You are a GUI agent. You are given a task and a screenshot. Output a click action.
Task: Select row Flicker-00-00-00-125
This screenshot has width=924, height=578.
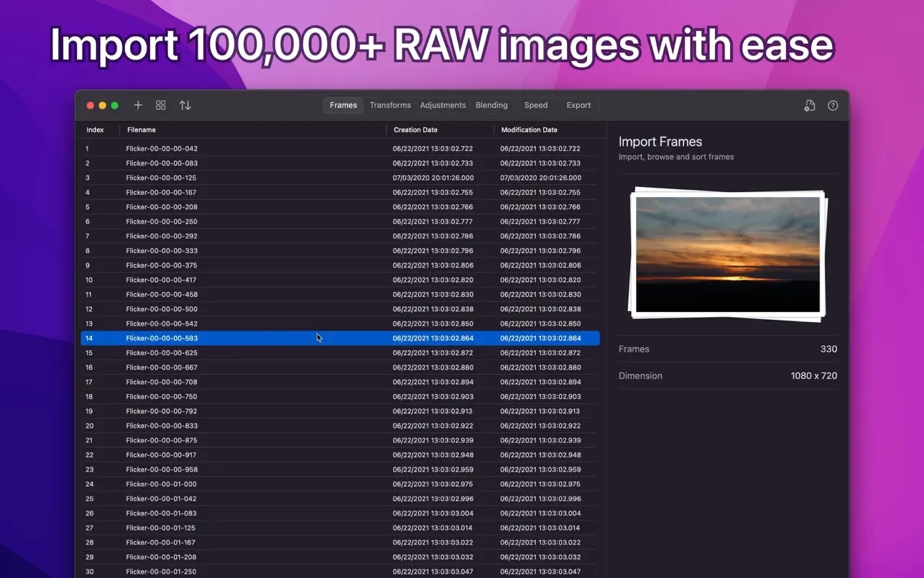(161, 178)
